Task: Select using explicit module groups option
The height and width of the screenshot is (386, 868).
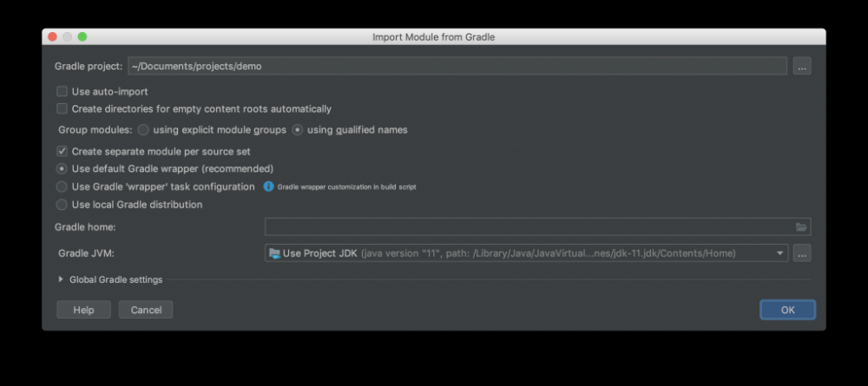Action: pos(143,130)
